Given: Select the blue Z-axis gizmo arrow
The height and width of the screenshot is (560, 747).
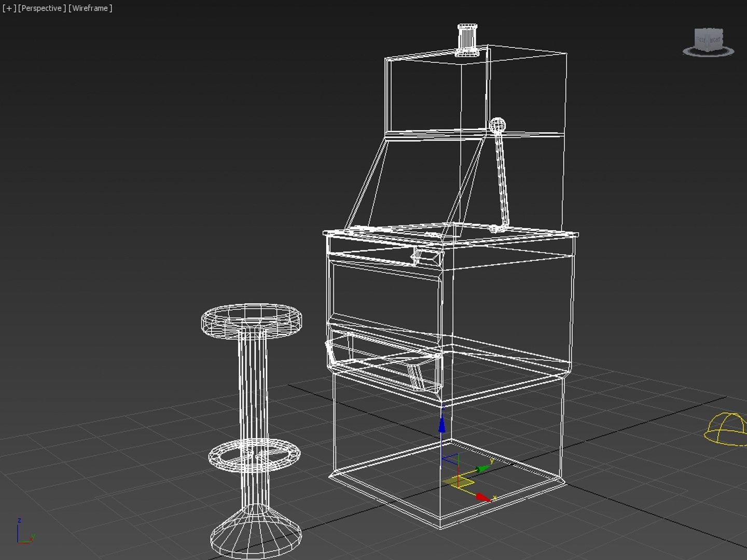Looking at the screenshot, I should 441,424.
